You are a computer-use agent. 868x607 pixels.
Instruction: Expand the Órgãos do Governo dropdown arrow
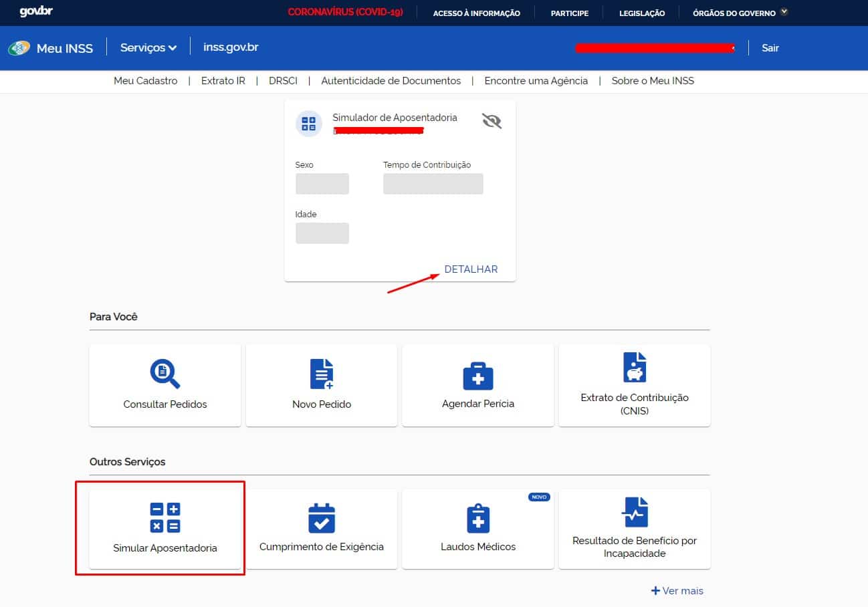784,12
